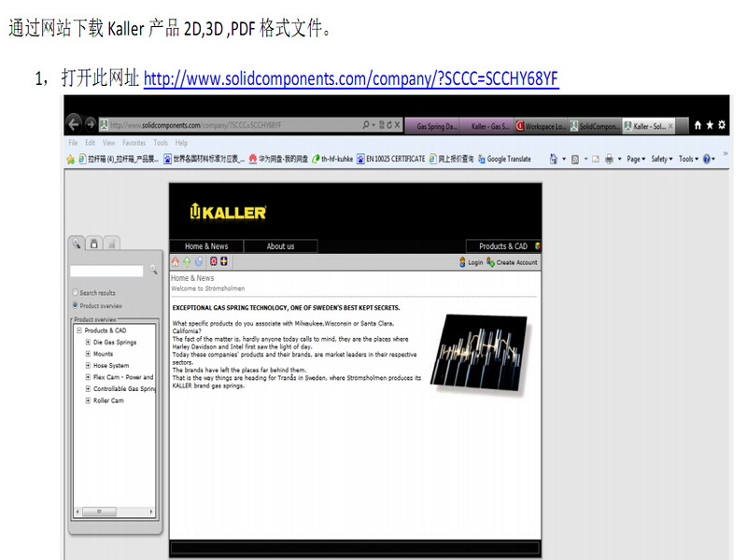The image size is (747, 560).
Task: Expand the Hose System tree node
Action: [88, 366]
